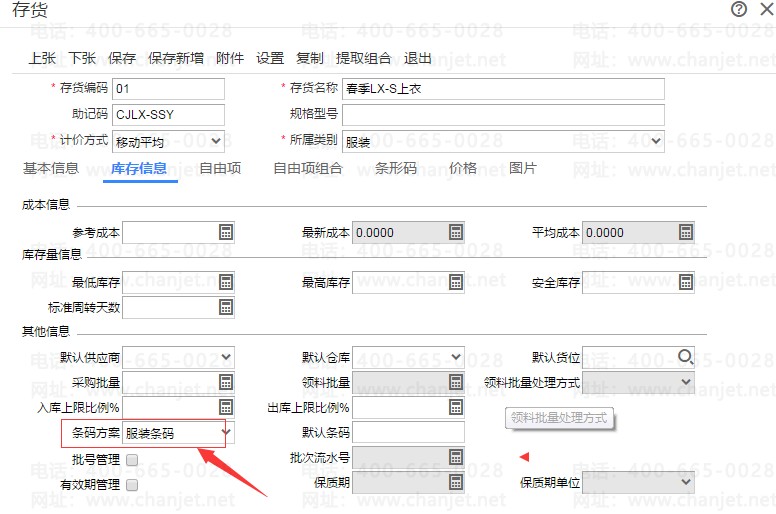
Task: Click calculator icon in 平均成本 field
Action: coord(685,232)
